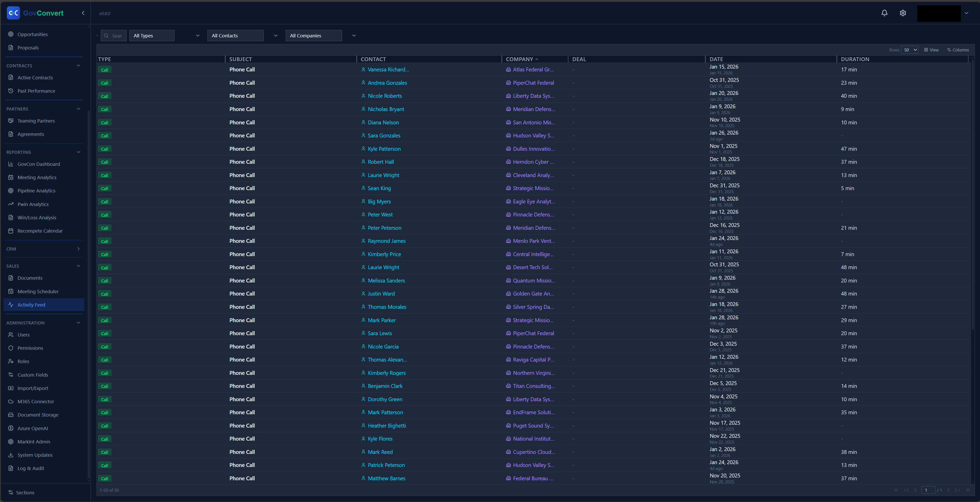The height and width of the screenshot is (502, 980).
Task: Collapse the Contracts sidebar section
Action: [x=78, y=66]
